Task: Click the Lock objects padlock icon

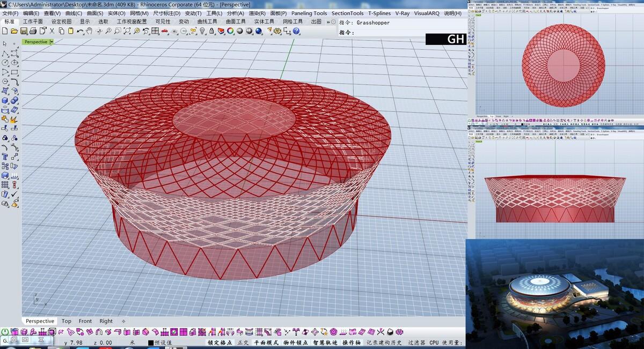Action: [x=211, y=31]
